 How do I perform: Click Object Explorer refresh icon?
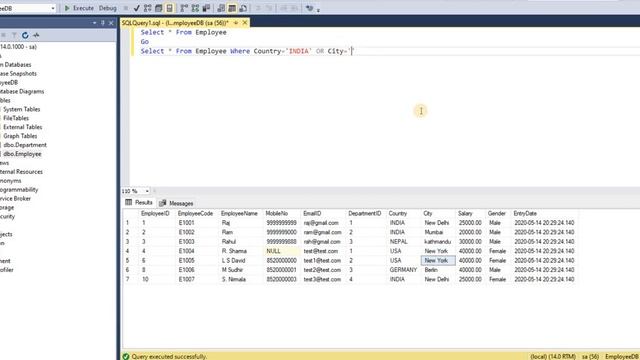25,36
